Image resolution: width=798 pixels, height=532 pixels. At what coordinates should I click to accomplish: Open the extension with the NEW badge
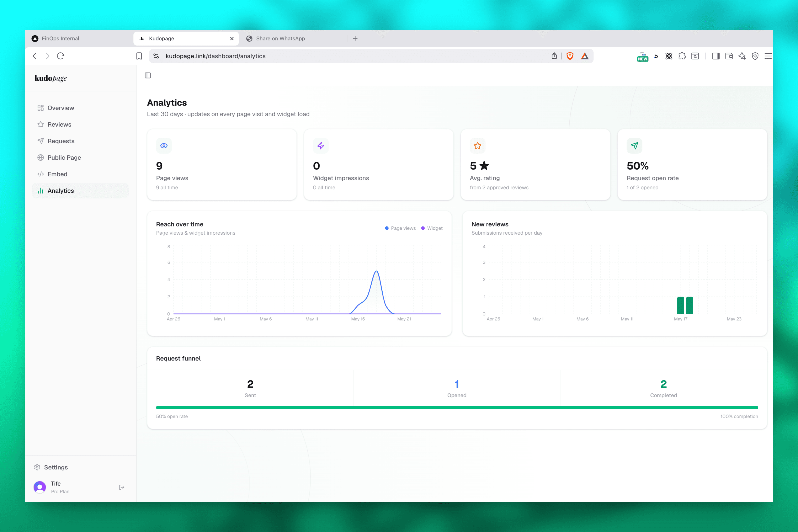pos(643,57)
